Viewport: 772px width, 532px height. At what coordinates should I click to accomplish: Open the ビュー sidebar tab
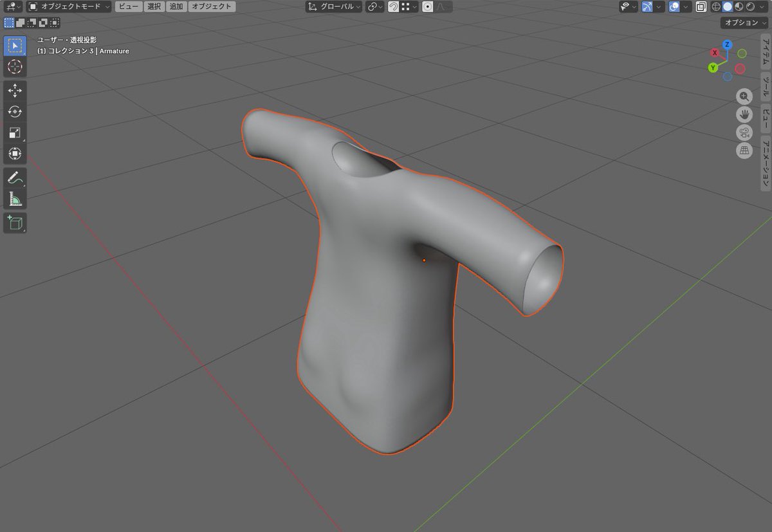click(766, 118)
